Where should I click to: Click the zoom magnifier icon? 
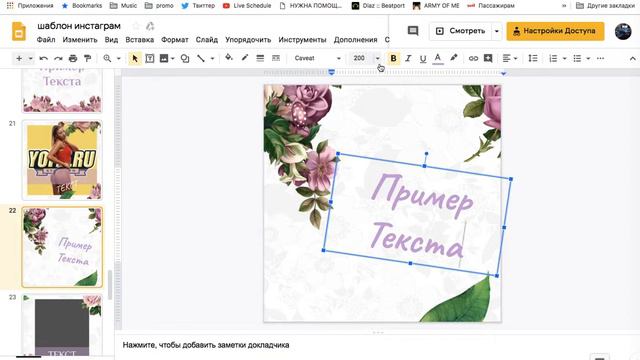coord(107,58)
